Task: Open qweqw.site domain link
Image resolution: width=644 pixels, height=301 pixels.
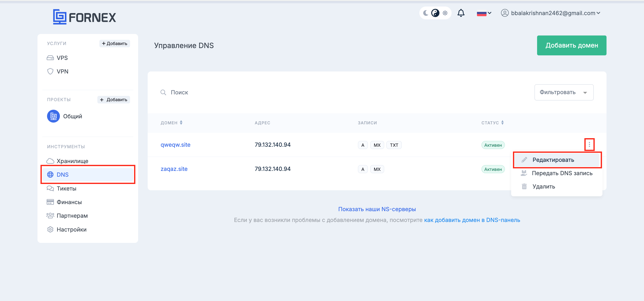Action: click(176, 145)
